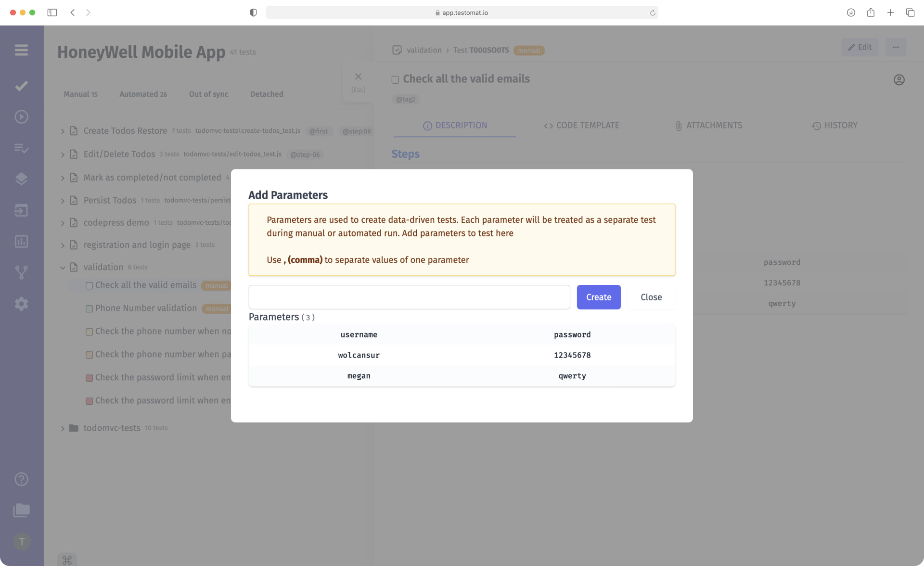The width and height of the screenshot is (924, 566).
Task: Open project settings gear in sidebar
Action: pos(21,304)
